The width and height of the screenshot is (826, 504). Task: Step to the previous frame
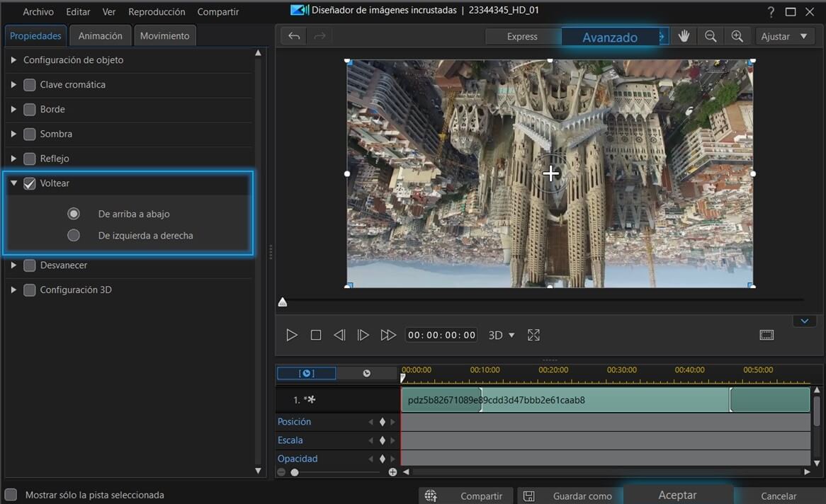pyautogui.click(x=339, y=335)
